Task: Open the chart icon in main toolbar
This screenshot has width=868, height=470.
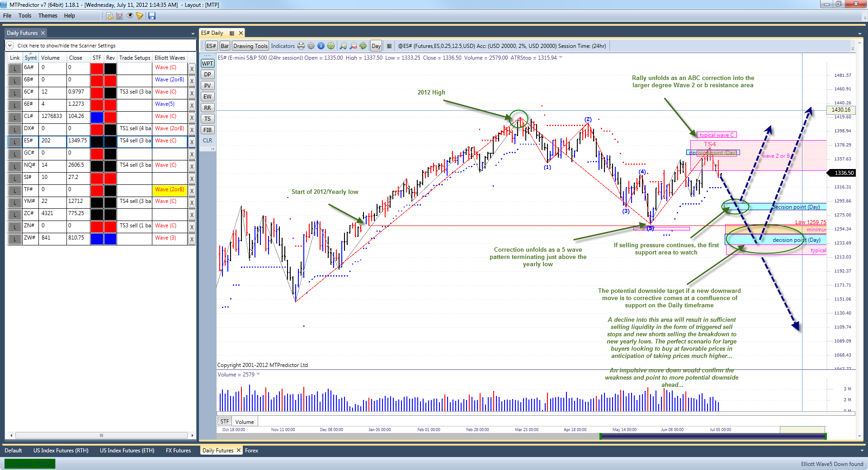Action: [x=120, y=16]
